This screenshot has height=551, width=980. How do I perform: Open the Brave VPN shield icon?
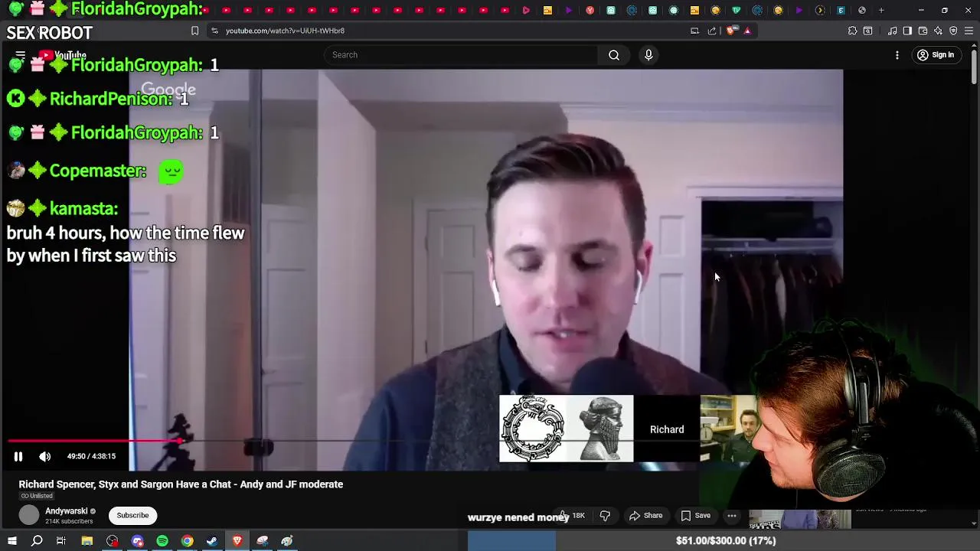953,31
